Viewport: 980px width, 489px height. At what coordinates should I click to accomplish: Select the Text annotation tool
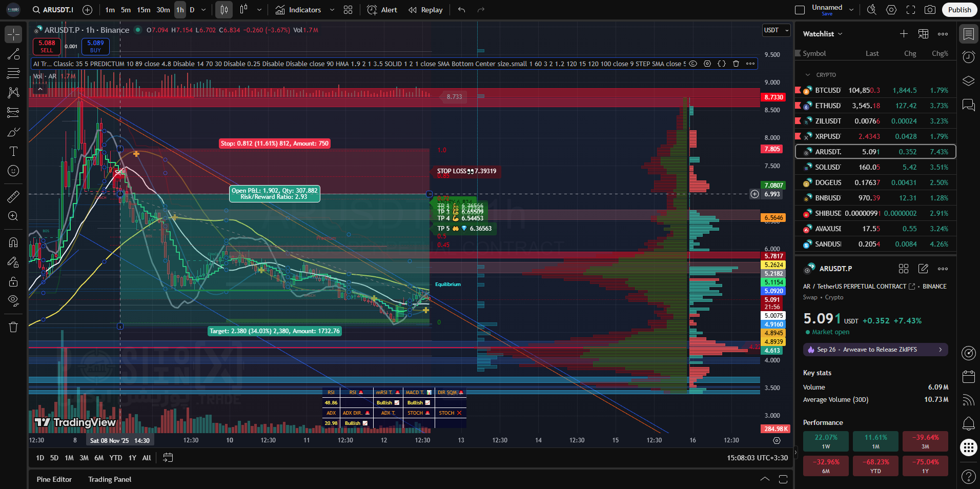tap(13, 151)
